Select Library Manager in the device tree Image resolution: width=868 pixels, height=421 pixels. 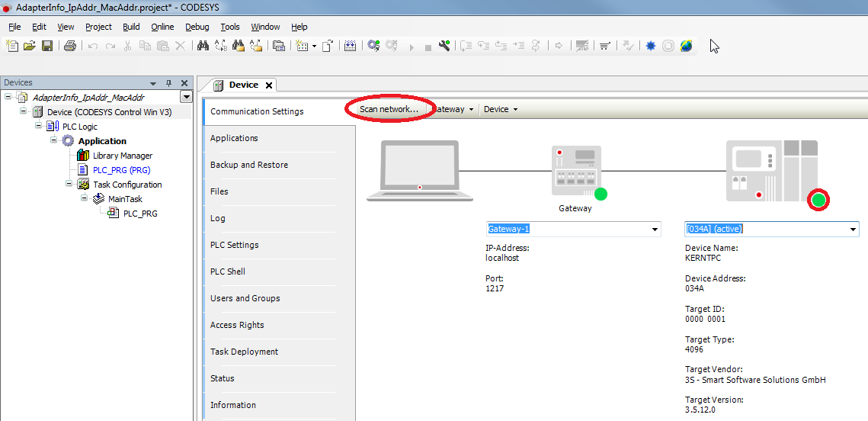[122, 156]
